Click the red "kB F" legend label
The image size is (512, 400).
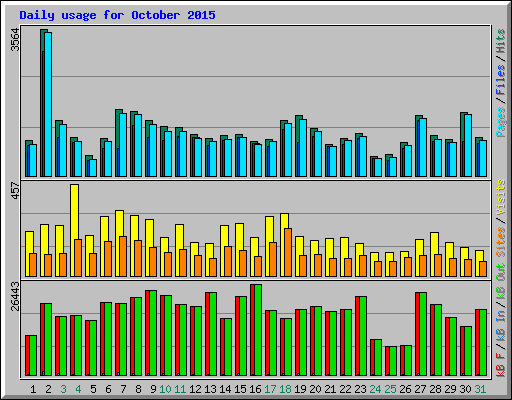point(500,365)
